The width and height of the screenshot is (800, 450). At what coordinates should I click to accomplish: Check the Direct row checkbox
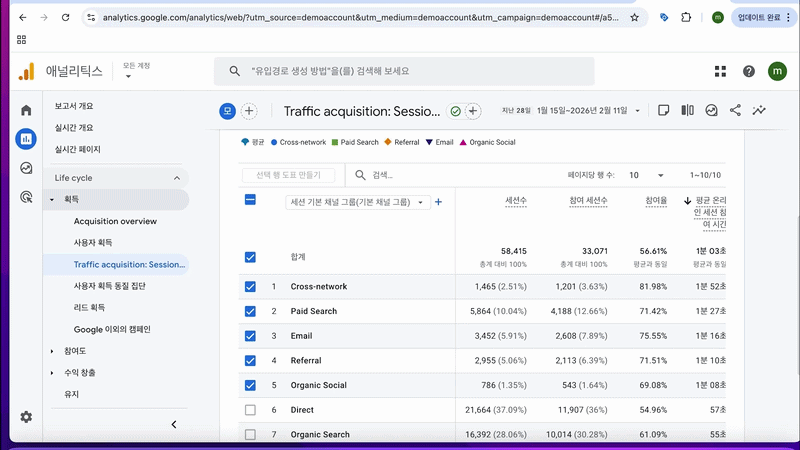click(250, 410)
